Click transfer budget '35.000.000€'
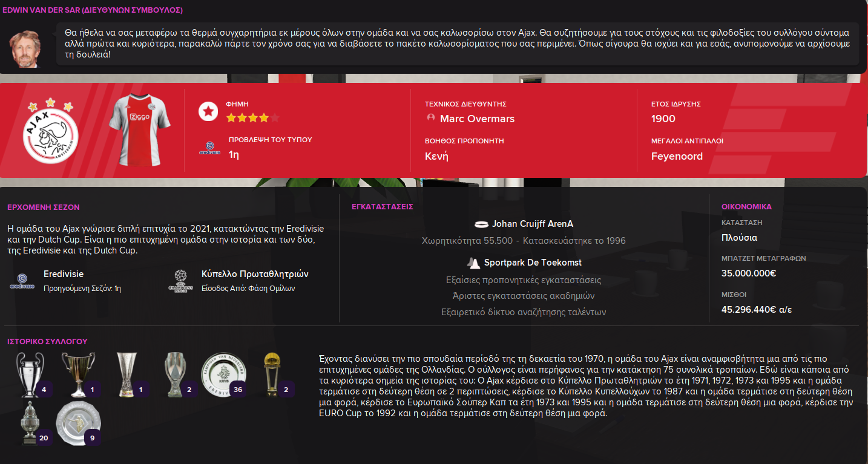Screen dimensions: 868x464 (749, 273)
